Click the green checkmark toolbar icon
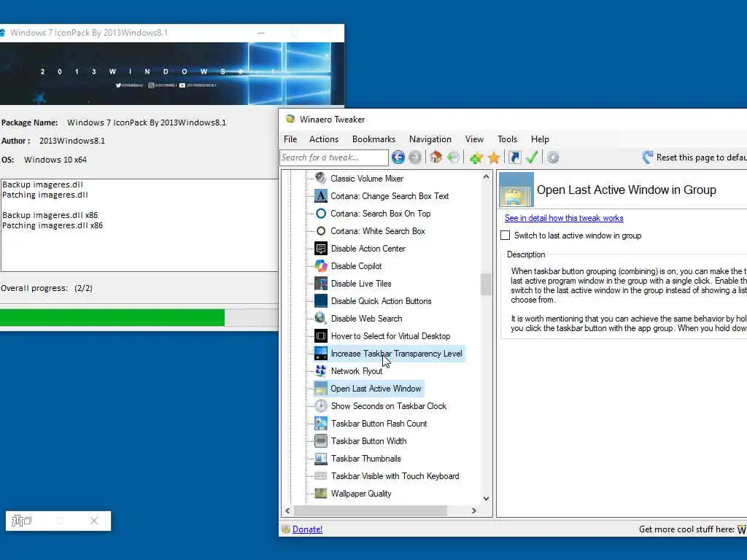Viewport: 747px width, 560px height. click(532, 157)
